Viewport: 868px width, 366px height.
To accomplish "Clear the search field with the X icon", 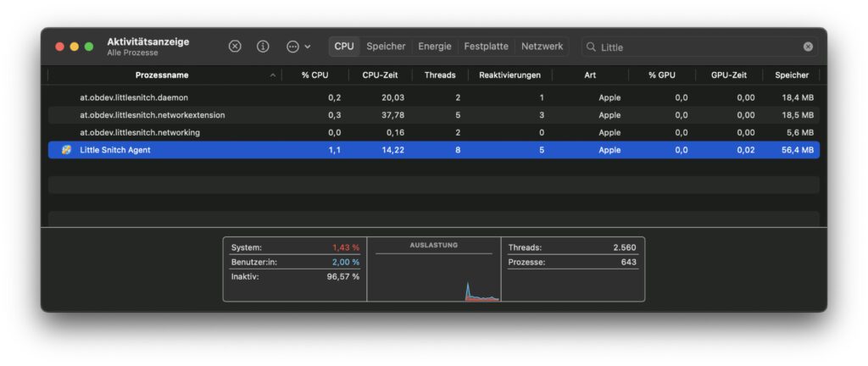I will [x=808, y=47].
